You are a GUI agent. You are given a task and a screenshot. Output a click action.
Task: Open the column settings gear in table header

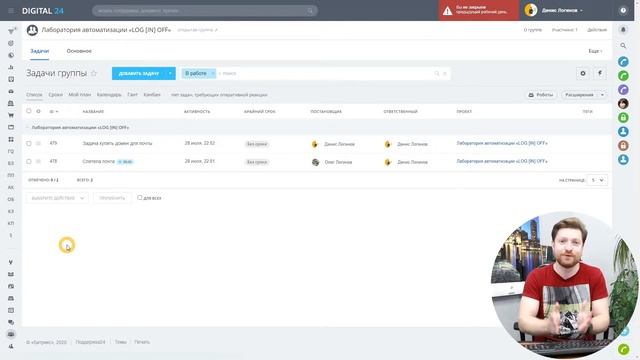pos(38,111)
